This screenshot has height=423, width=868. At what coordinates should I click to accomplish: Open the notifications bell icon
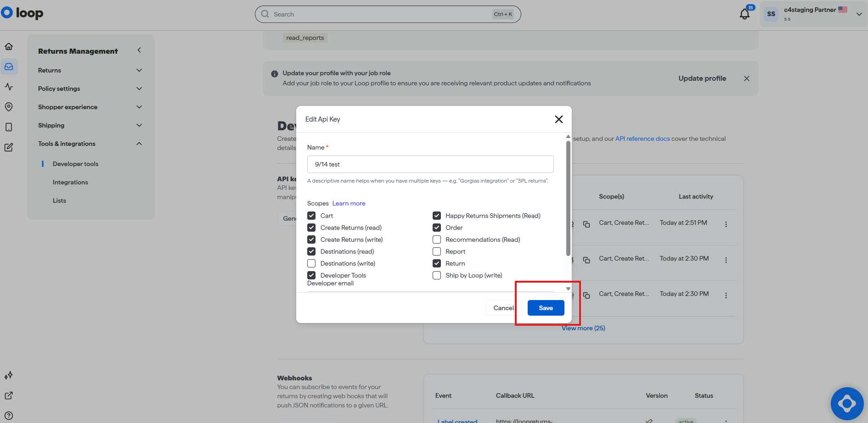click(x=744, y=14)
